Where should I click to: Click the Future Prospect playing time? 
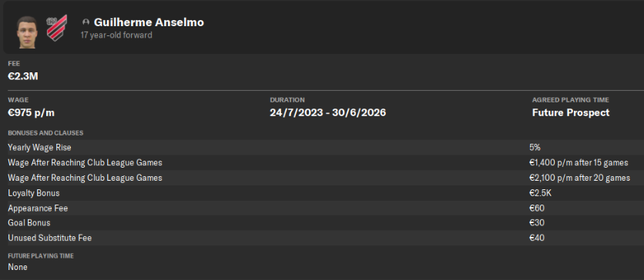tap(571, 113)
